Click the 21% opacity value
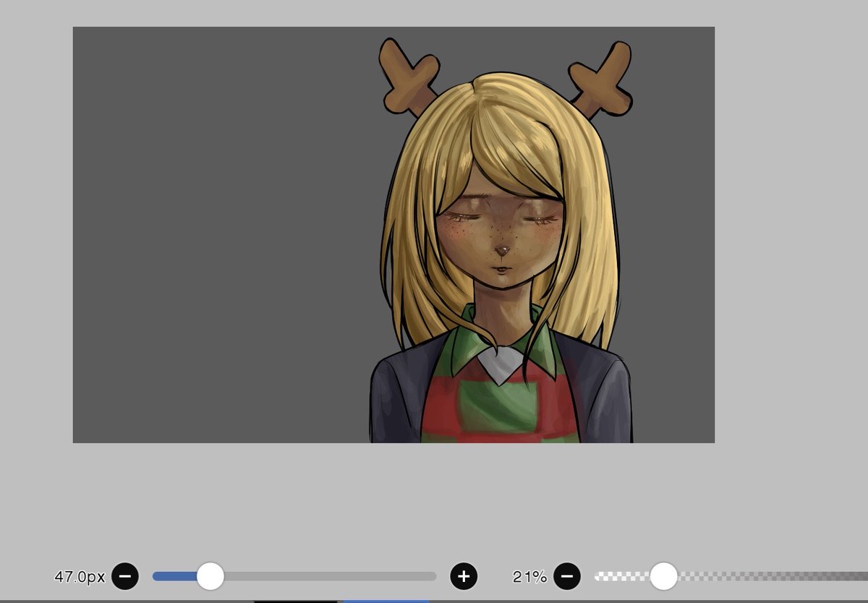Viewport: 868px width, 603px height. coord(530,577)
